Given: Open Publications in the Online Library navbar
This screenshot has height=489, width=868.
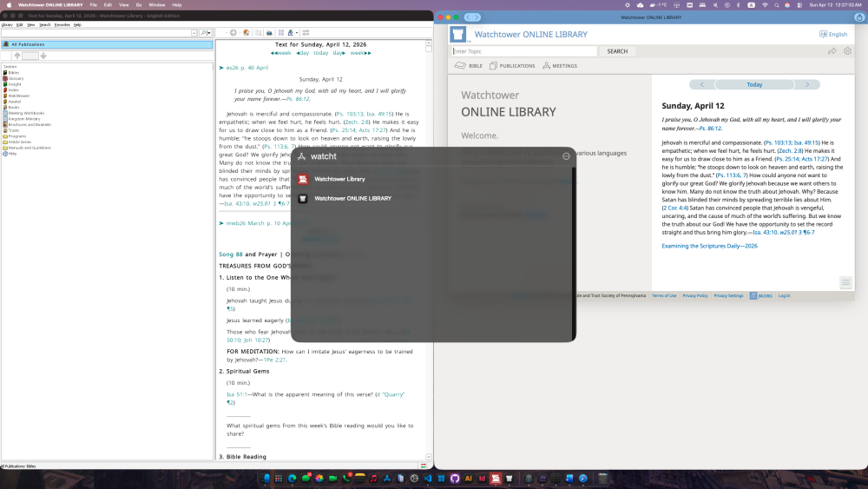Looking at the screenshot, I should click(x=512, y=66).
